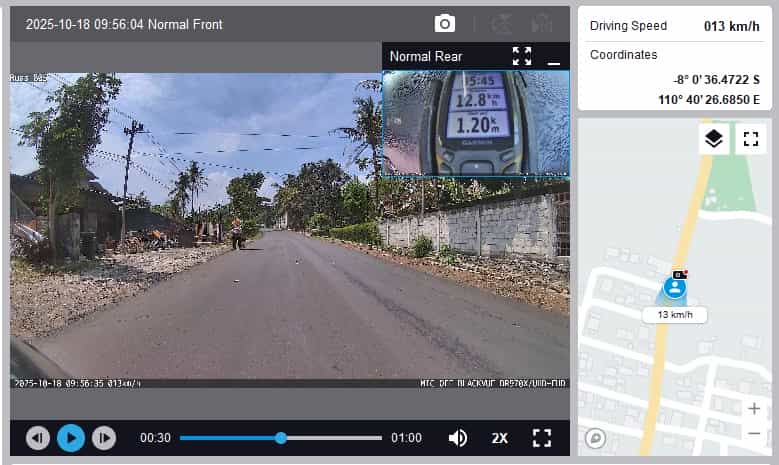Click the Normal Rear camera thumbnail
Screen dimensions: 779x465
pyautogui.click(x=476, y=124)
